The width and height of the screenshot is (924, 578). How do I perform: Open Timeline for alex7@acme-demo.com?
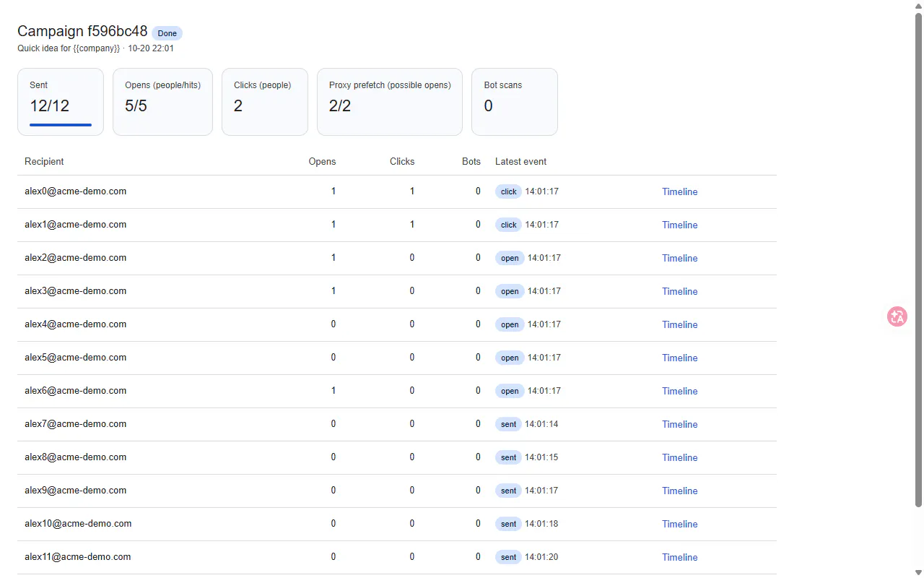click(x=680, y=424)
